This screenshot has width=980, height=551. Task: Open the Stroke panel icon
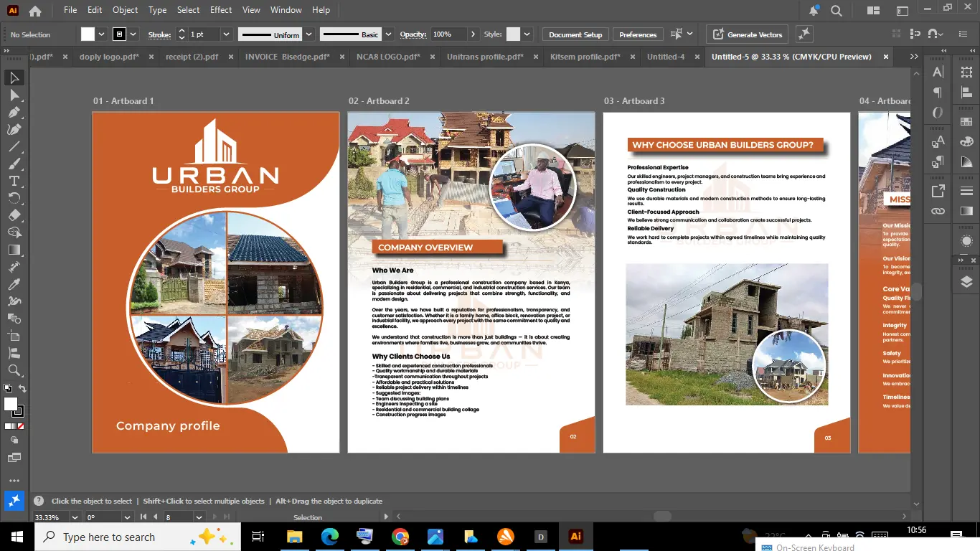pyautogui.click(x=966, y=191)
